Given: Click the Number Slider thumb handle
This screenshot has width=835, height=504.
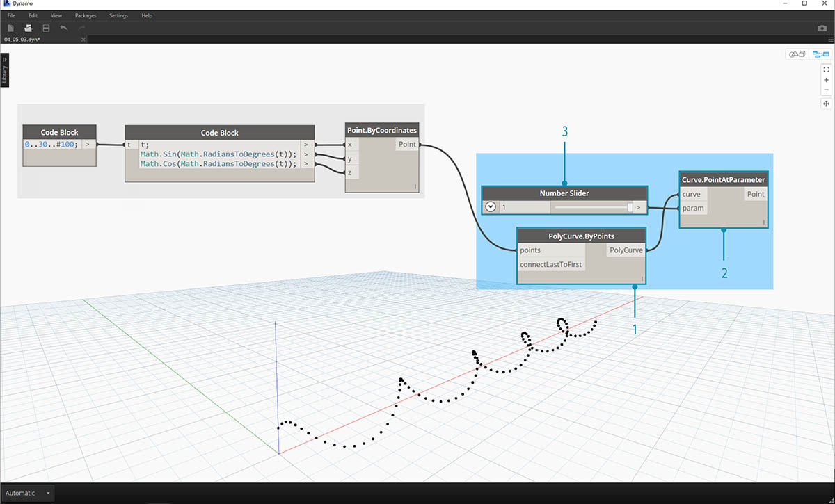Looking at the screenshot, I should [630, 206].
